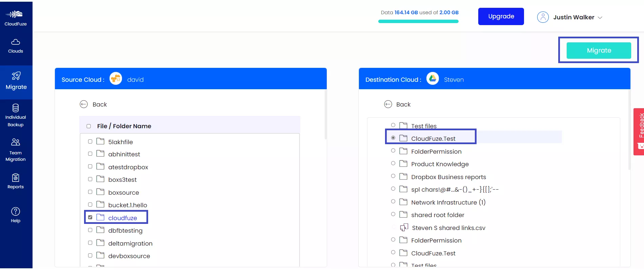The image size is (644, 270).
Task: Click the Upgrade button
Action: point(501,16)
